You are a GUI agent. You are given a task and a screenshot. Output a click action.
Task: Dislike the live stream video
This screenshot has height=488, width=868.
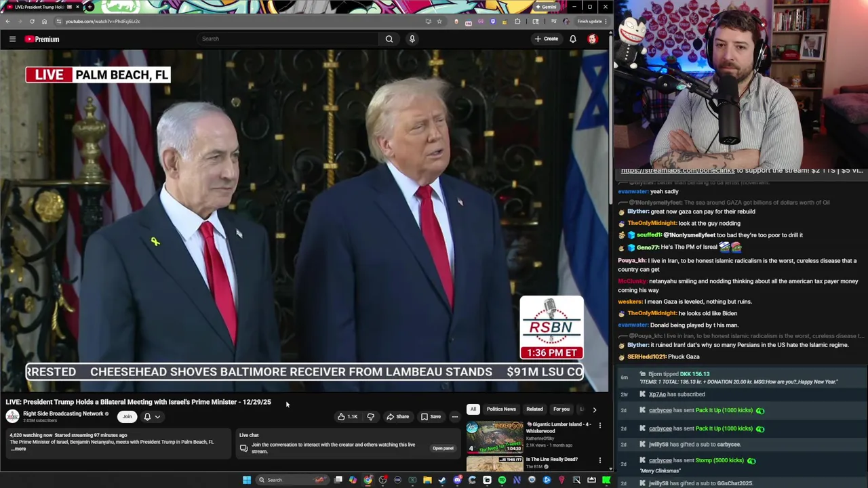pos(370,417)
